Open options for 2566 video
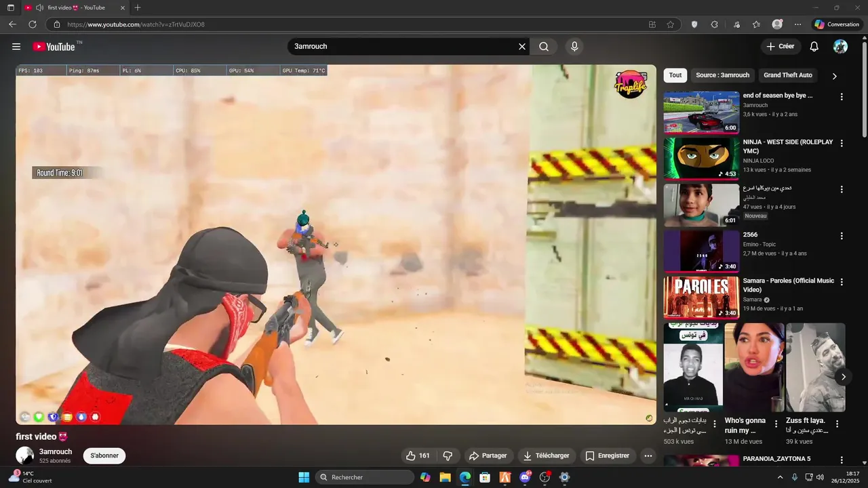 (842, 236)
